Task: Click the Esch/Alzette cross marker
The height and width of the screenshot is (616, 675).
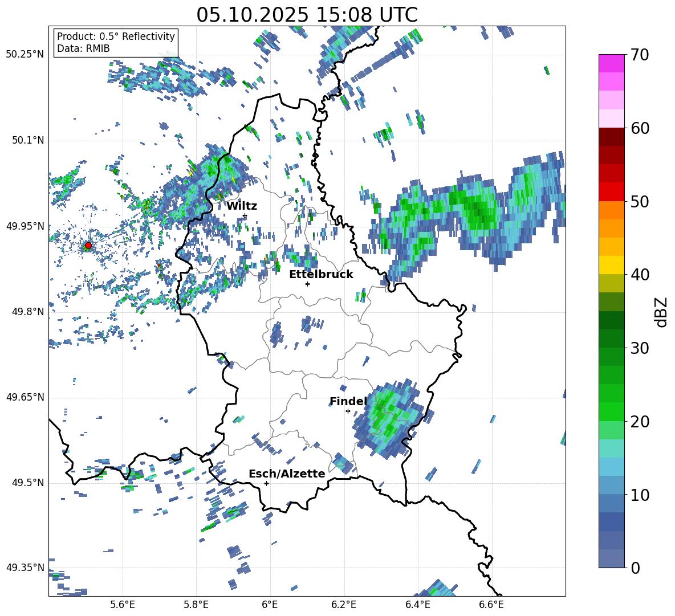Action: pos(266,483)
